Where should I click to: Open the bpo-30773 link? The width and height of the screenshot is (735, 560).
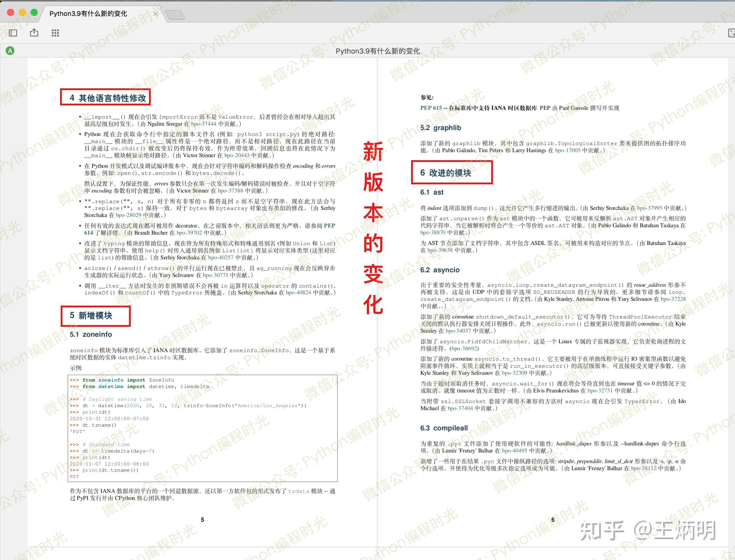216,275
